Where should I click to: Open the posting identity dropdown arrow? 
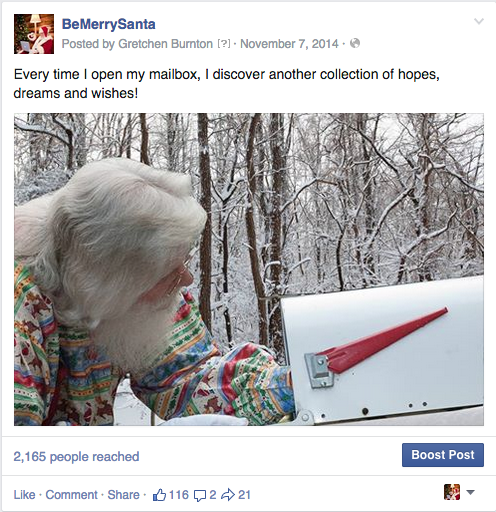(470, 492)
